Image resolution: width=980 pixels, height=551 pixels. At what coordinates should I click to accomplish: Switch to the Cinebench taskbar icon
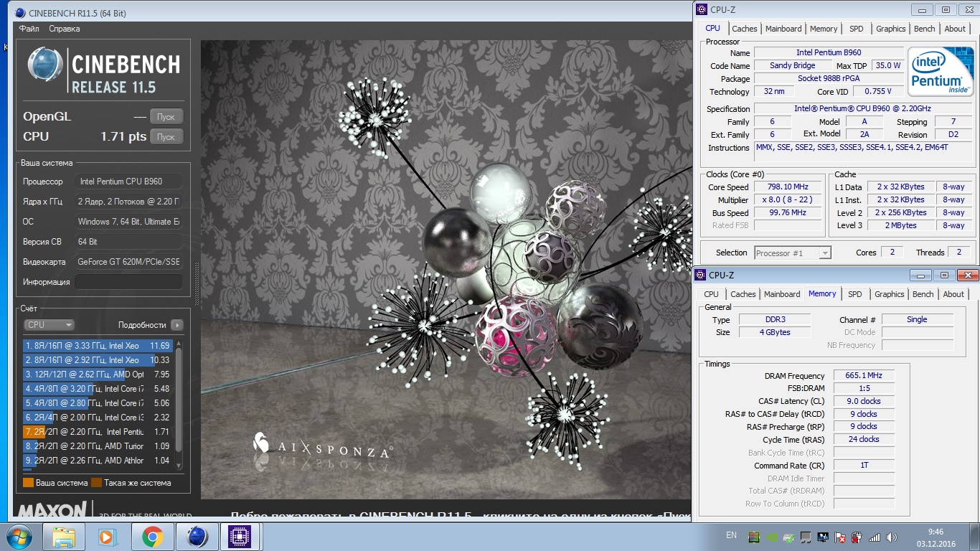click(x=197, y=537)
